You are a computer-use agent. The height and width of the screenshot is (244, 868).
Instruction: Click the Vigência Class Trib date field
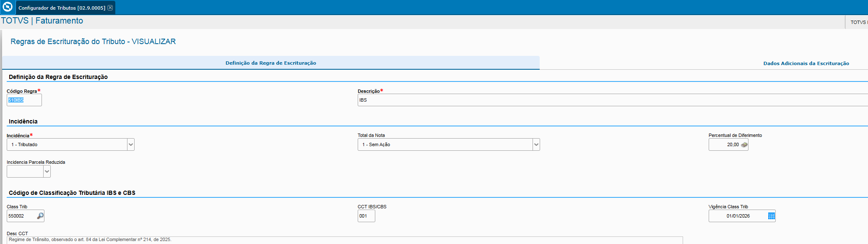pos(738,216)
